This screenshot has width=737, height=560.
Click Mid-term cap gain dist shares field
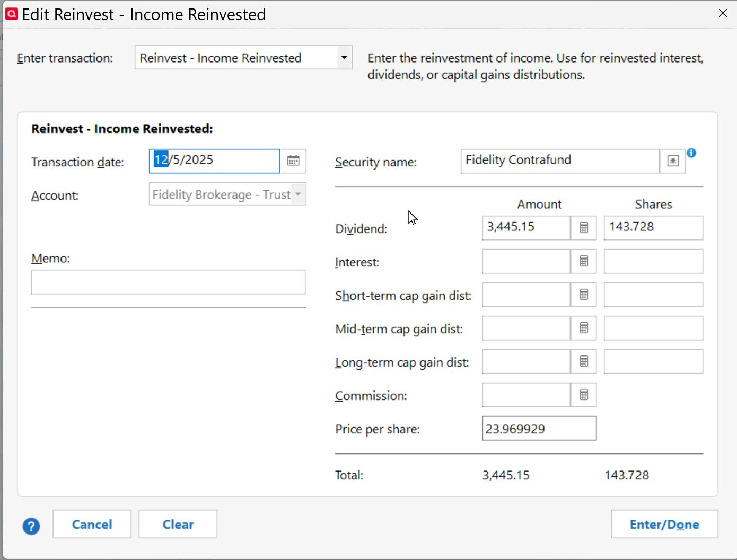(x=653, y=328)
